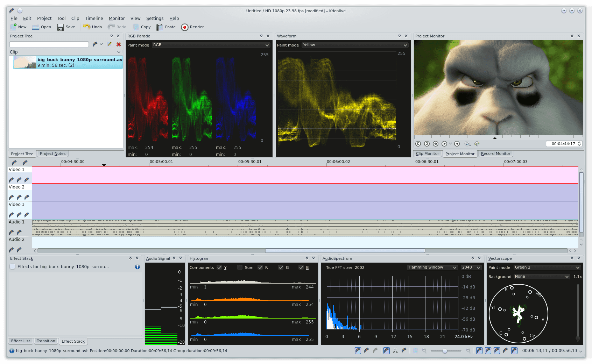Click the pencil edit clip icon
592x364 pixels.
[109, 44]
